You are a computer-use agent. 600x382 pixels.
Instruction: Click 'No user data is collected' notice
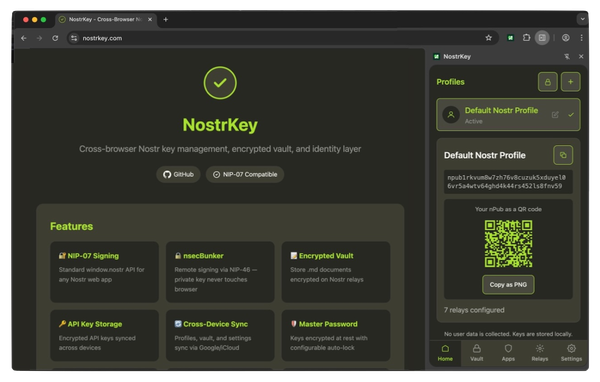508,334
